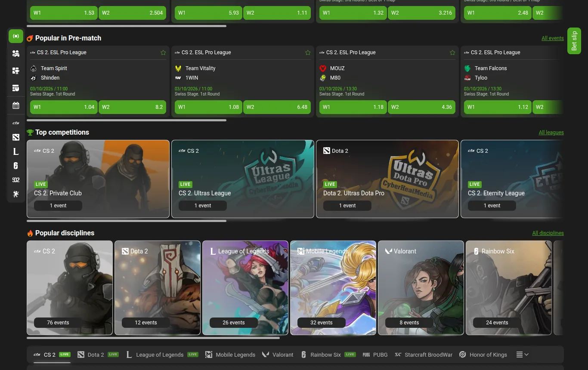
Task: Follow the All leagues link
Action: [551, 133]
